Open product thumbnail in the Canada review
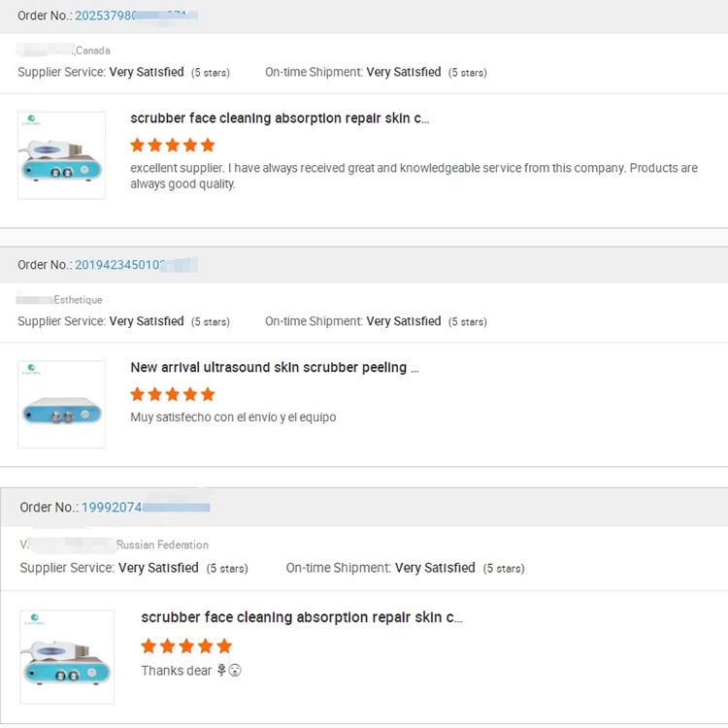Image resolution: width=728 pixels, height=728 pixels. point(61,155)
